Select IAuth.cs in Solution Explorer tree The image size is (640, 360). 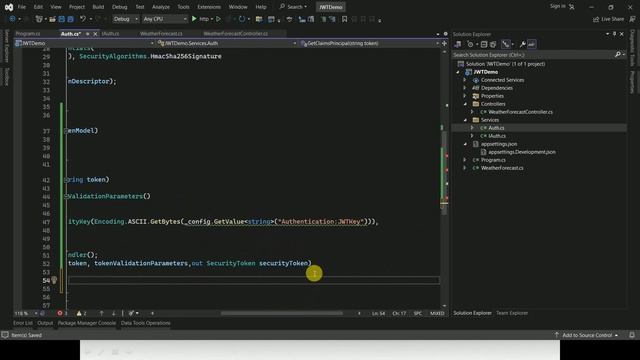point(497,136)
